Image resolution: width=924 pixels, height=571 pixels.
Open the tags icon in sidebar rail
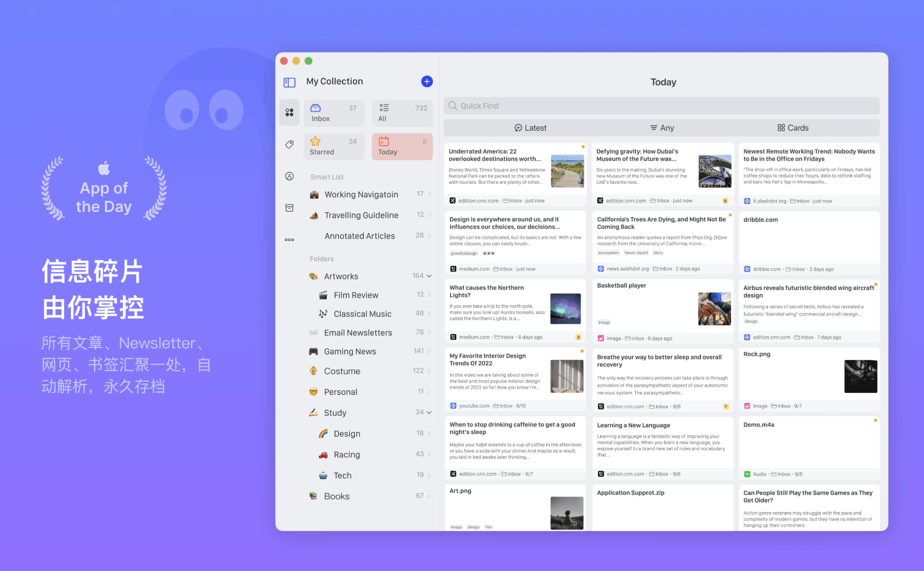[289, 144]
